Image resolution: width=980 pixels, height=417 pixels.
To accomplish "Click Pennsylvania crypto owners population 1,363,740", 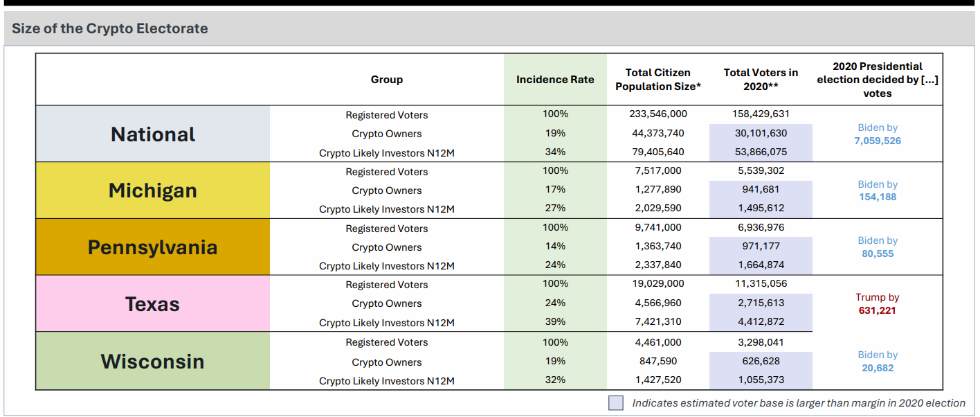I will [x=658, y=246].
